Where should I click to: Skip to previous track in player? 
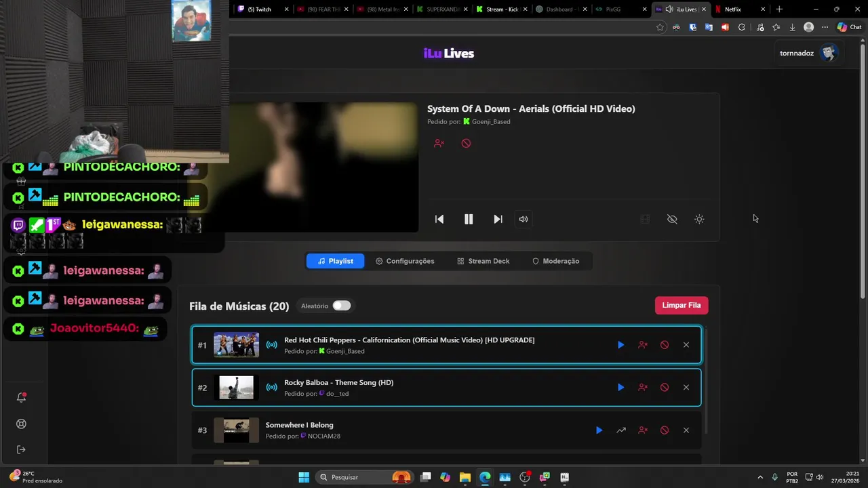coord(439,219)
